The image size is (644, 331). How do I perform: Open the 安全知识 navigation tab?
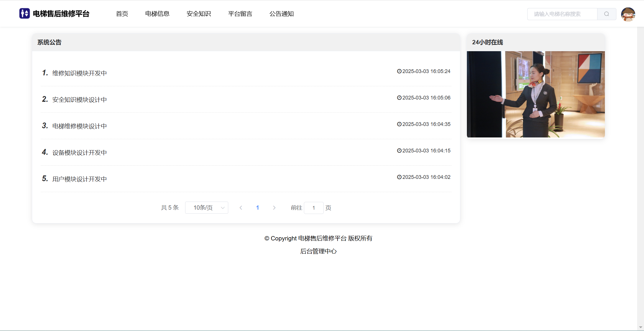point(199,14)
